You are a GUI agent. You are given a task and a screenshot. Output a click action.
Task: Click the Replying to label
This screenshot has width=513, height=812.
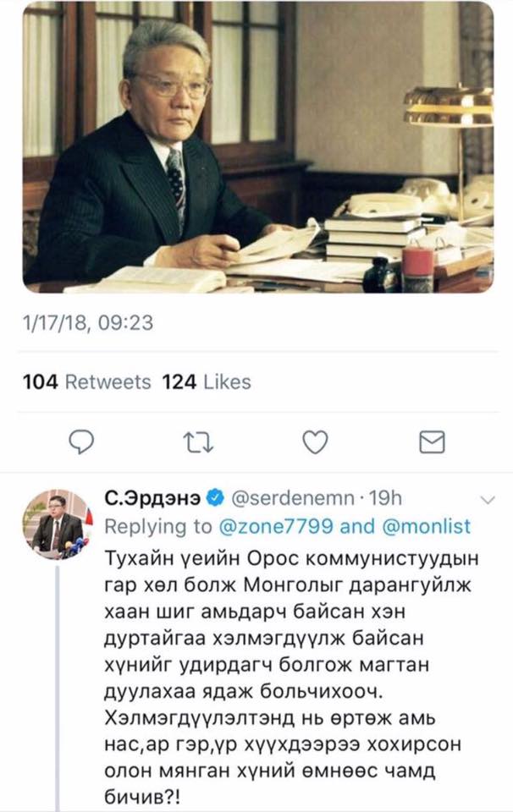pyautogui.click(x=158, y=526)
